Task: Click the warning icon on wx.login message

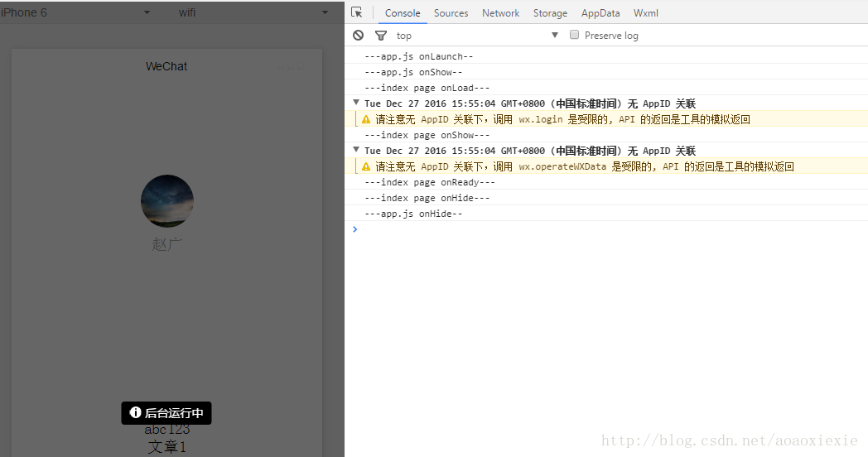Action: 366,119
